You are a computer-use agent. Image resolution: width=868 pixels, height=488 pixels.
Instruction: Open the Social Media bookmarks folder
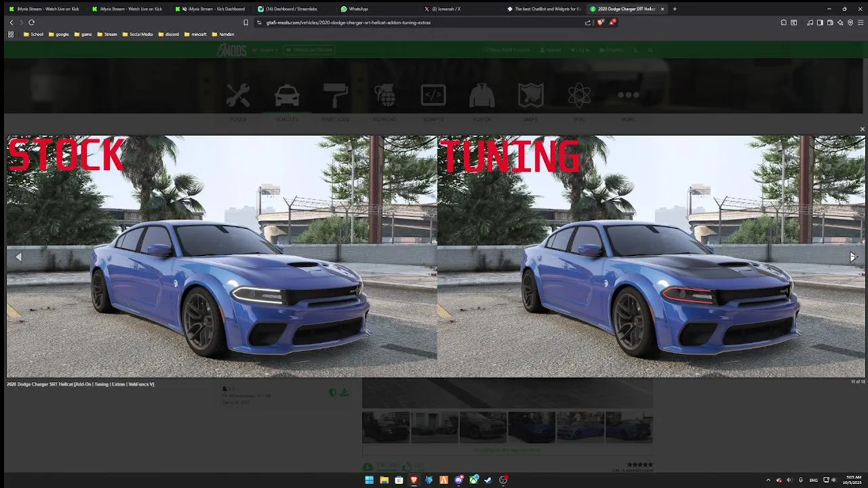(138, 34)
